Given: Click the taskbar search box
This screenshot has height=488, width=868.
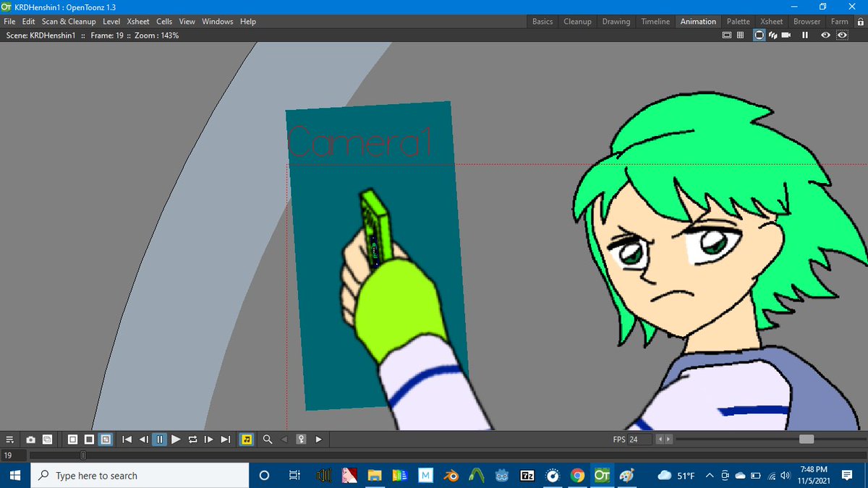Looking at the screenshot, I should click(x=140, y=476).
